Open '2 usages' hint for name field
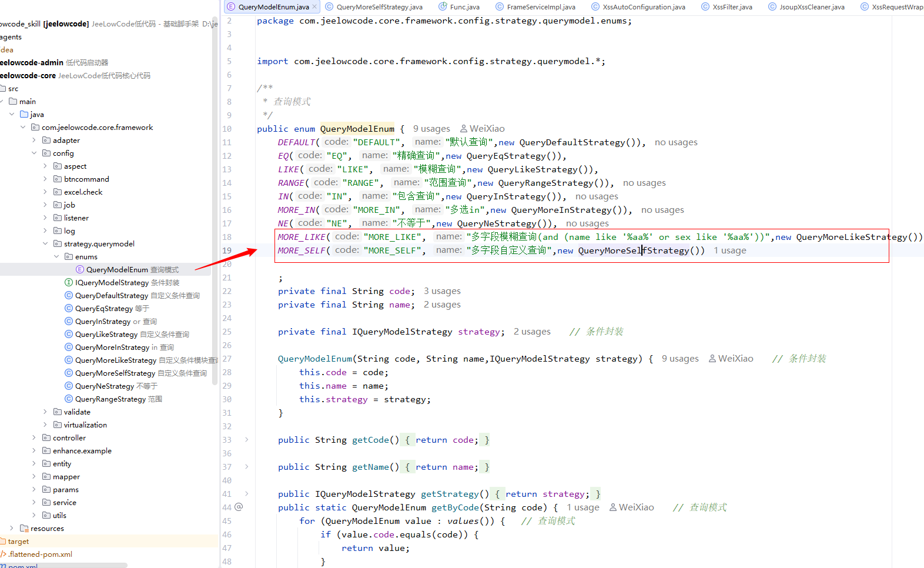Viewport: 924px width, 568px height. click(x=442, y=305)
